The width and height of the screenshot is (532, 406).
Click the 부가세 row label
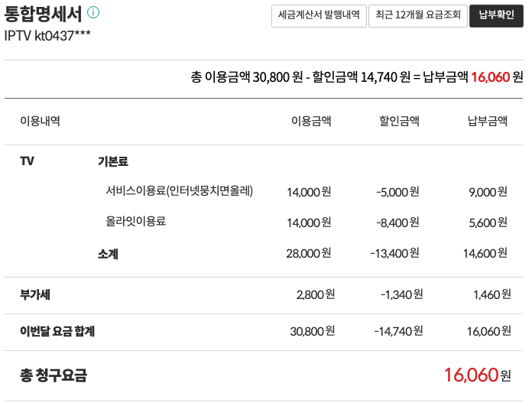(35, 294)
